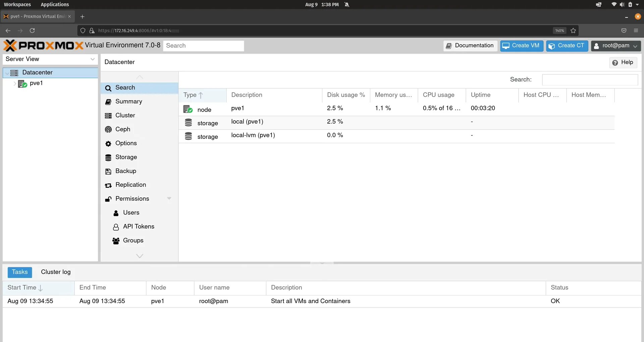Click the node icon in pve1 row
Viewport: 644px width, 342px height.
click(188, 109)
